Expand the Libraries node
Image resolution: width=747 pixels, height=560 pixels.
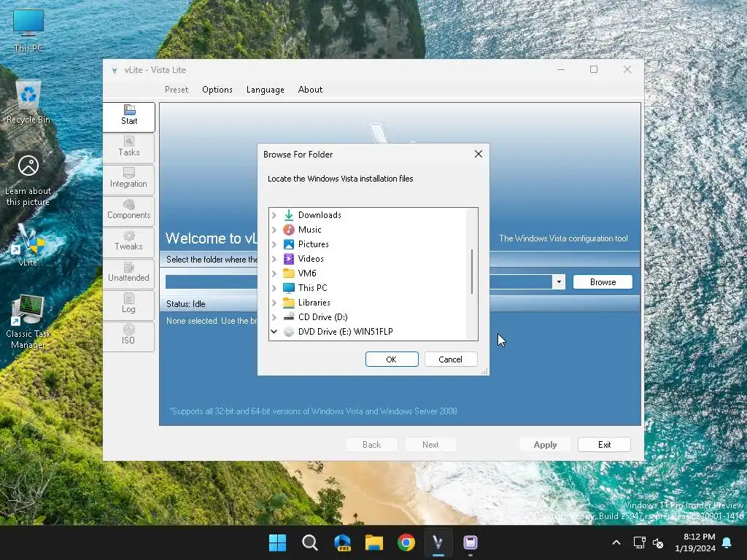(274, 303)
